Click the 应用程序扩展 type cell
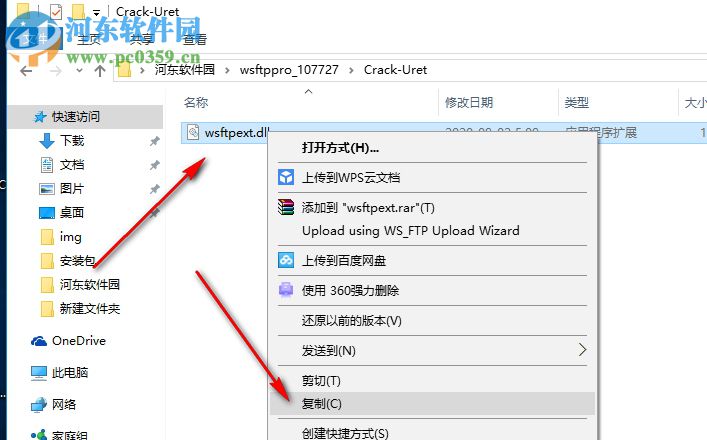This screenshot has height=440, width=707. 601,133
